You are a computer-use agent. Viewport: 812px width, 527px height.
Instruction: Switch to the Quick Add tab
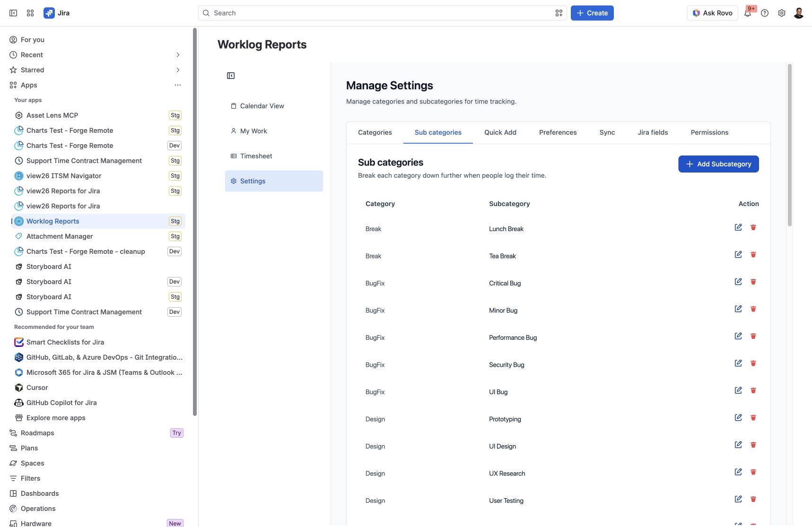coord(500,132)
